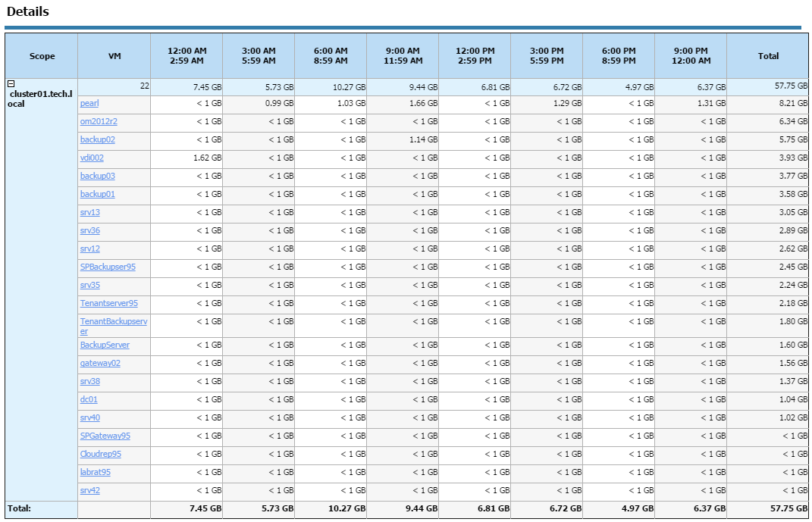Click the 12:00 PM 2:59 PM column header
Screen dimensions: 812x522
tap(475, 56)
